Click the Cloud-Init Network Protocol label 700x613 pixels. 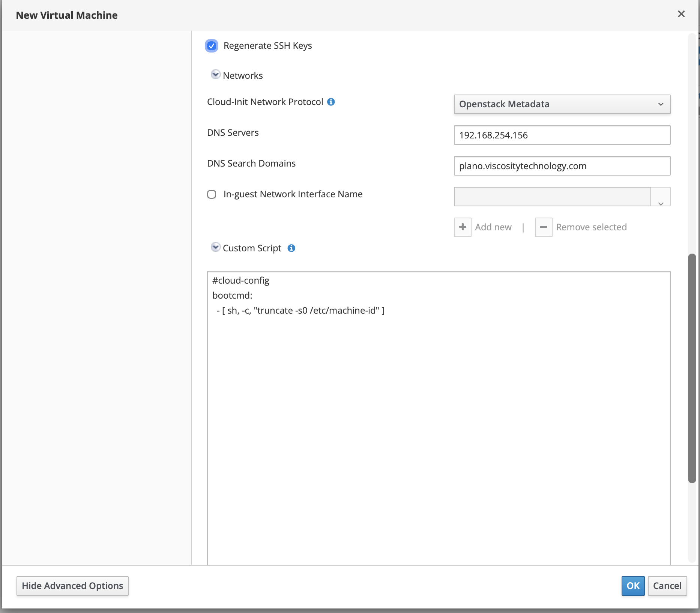pyautogui.click(x=265, y=102)
